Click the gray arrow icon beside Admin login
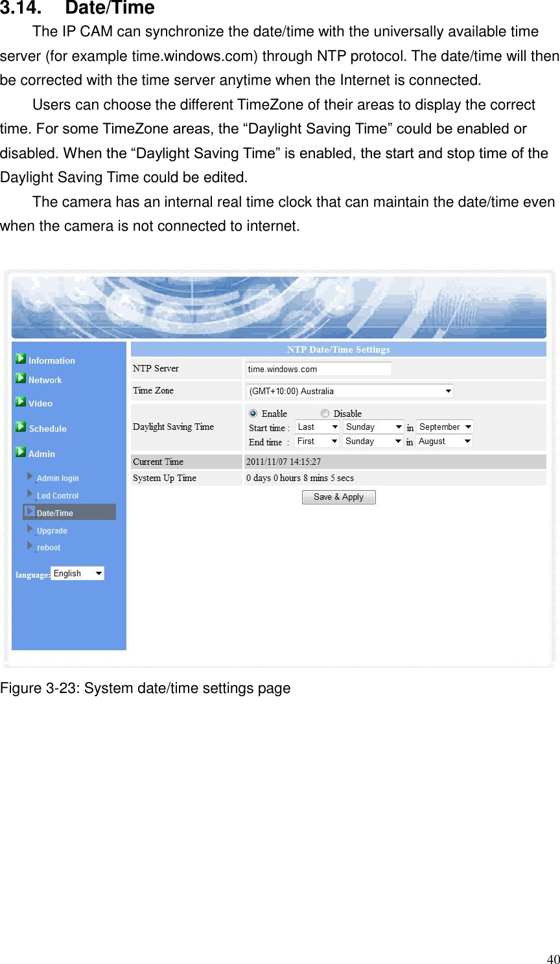 30,476
